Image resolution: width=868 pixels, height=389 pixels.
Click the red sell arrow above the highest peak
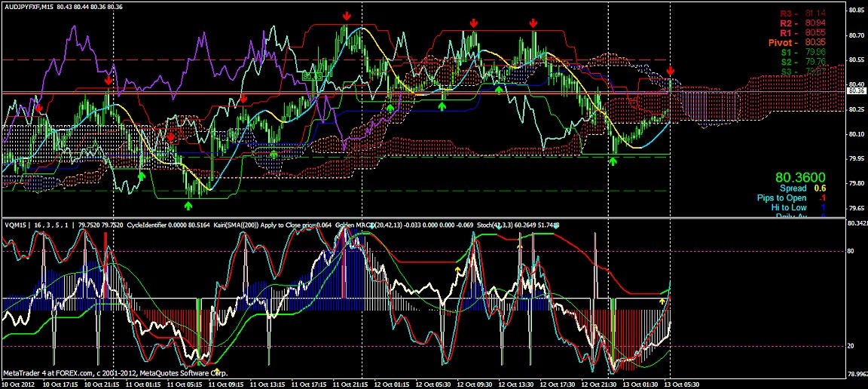tap(346, 16)
